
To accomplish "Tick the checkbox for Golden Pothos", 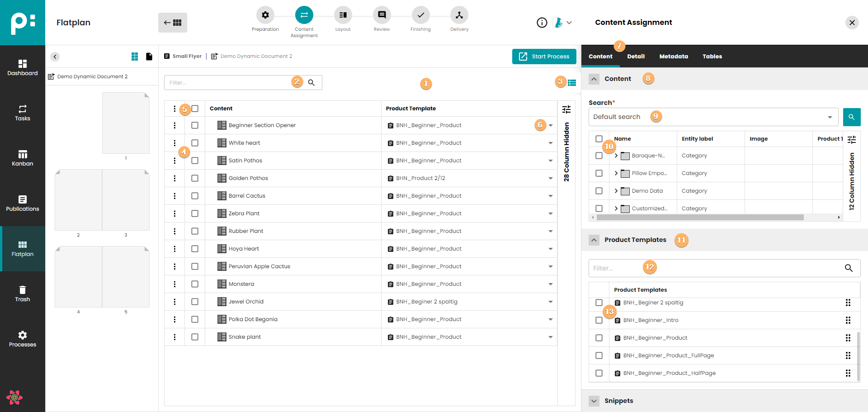I will [195, 178].
